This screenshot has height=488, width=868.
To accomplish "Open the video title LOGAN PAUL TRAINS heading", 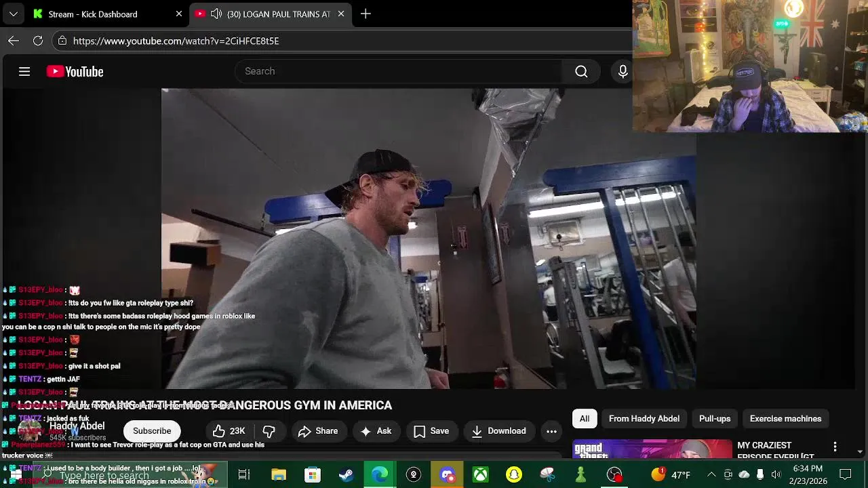I will [205, 405].
